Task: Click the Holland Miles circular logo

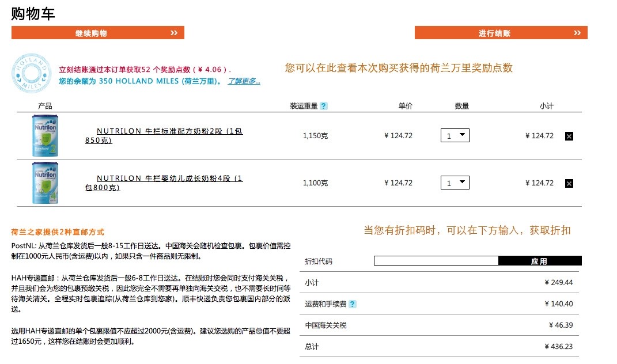Action: click(x=32, y=73)
